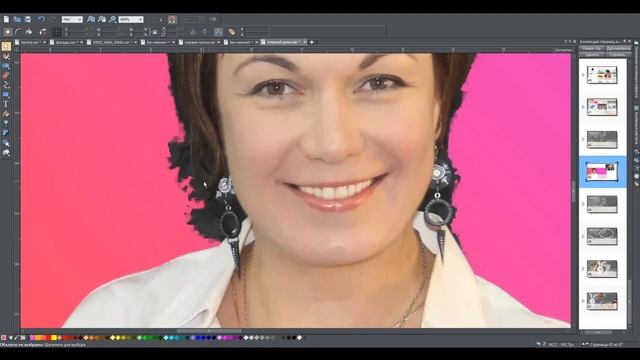Click the orange tag icon in infobar
This screenshot has height=360, width=640.
(232, 31)
